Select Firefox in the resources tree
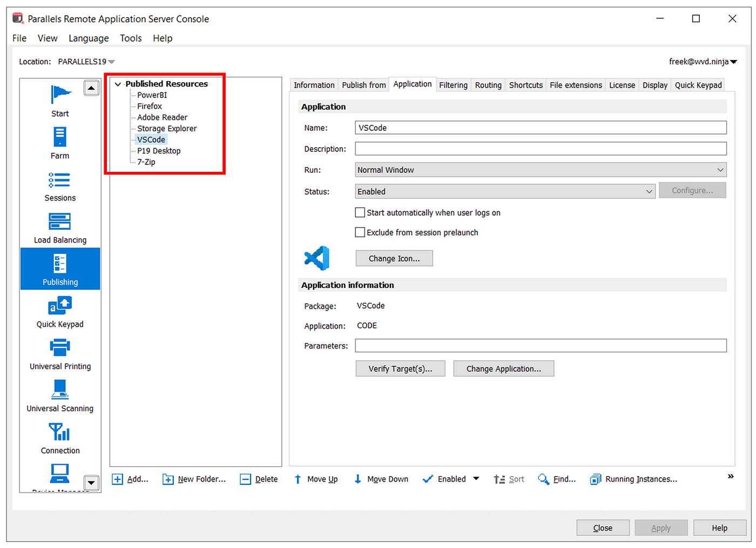The height and width of the screenshot is (548, 756). [149, 106]
